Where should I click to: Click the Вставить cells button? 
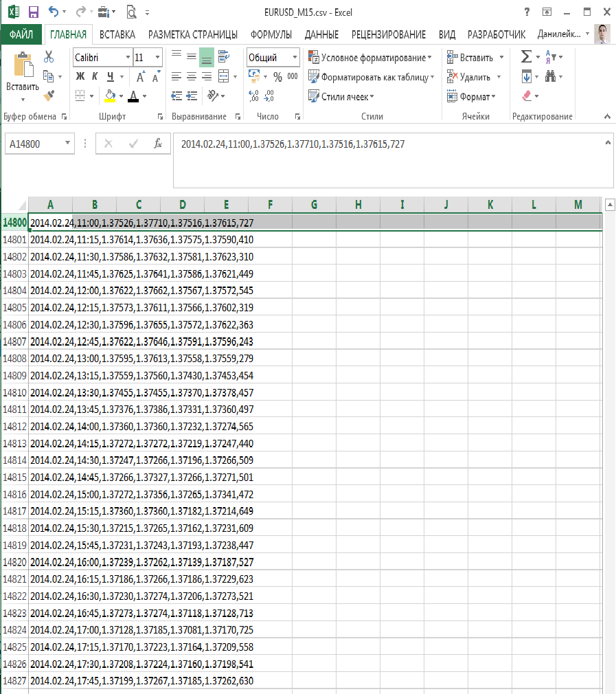click(470, 58)
